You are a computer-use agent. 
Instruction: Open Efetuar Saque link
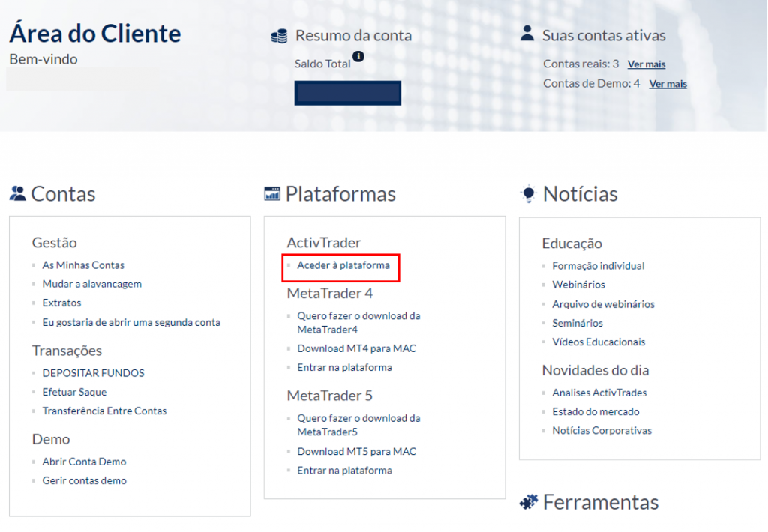tap(74, 392)
